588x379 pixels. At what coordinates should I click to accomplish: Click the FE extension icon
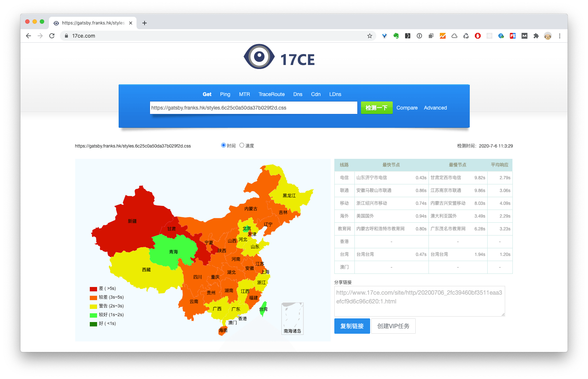coord(513,36)
